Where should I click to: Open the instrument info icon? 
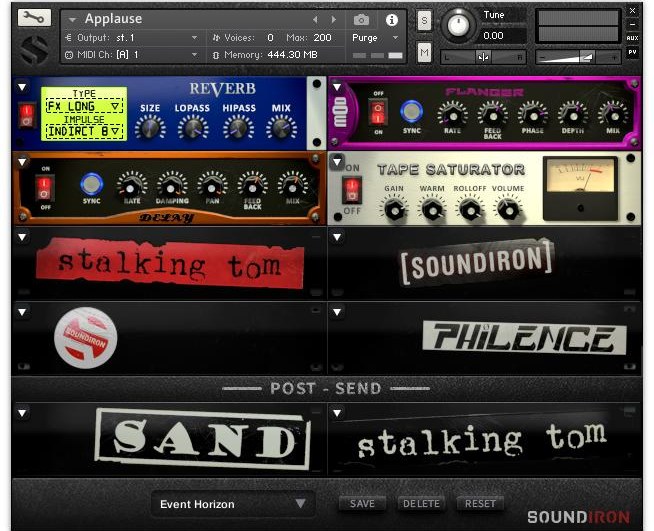[x=391, y=20]
